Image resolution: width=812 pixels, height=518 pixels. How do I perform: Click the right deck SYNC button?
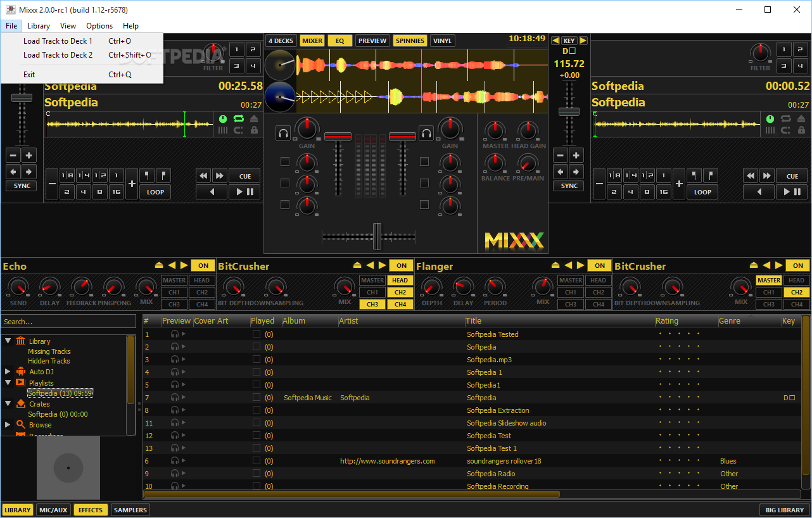[569, 186]
